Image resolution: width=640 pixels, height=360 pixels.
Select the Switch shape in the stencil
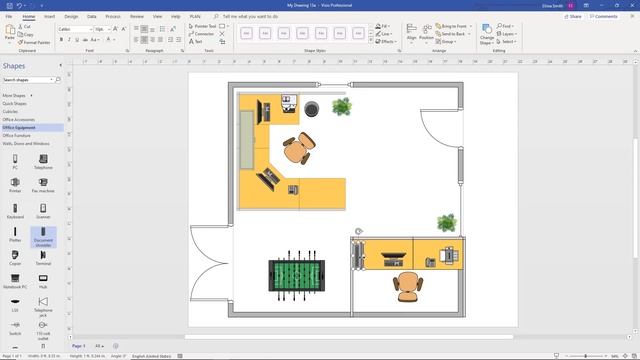tap(15, 328)
